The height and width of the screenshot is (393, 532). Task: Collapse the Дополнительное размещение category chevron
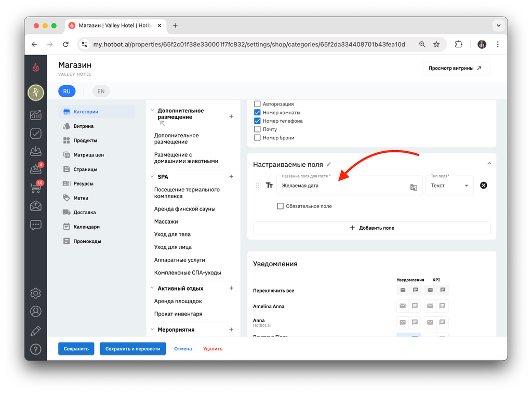point(152,110)
